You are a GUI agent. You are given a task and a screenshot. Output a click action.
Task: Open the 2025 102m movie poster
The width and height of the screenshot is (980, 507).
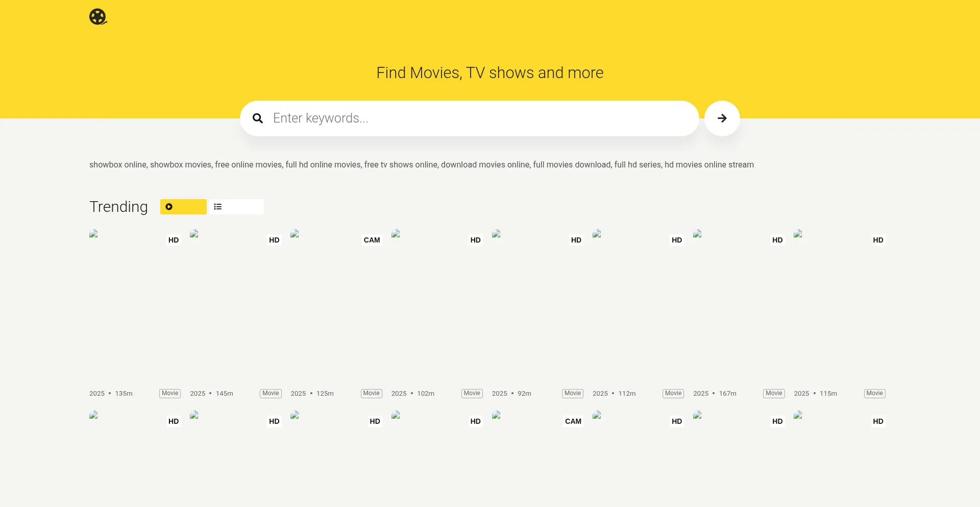click(437, 306)
